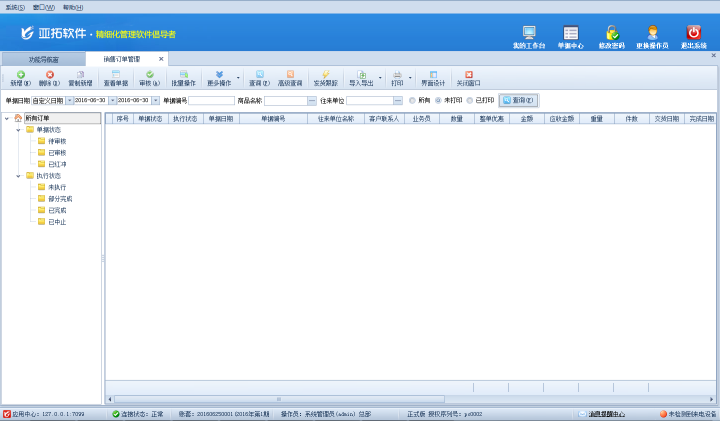The image size is (720, 421).
Task: Select the 所有 (all) print status radio
Action: (412, 100)
